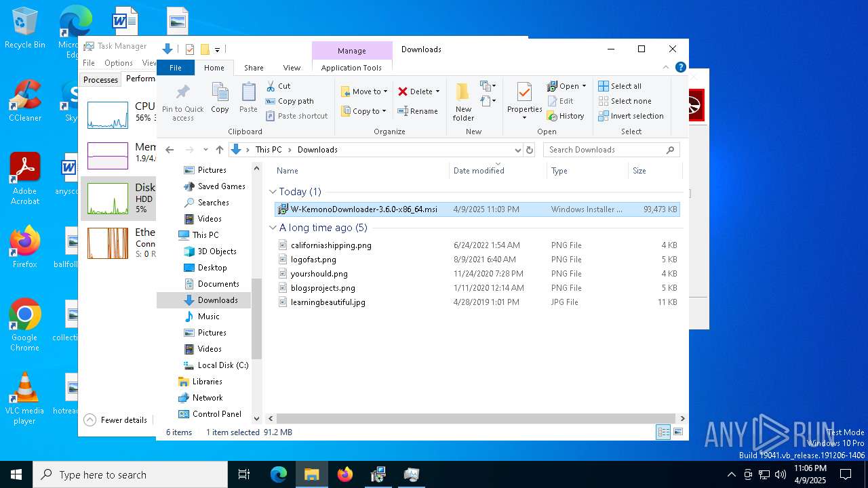Select logofast.png file

477,260
